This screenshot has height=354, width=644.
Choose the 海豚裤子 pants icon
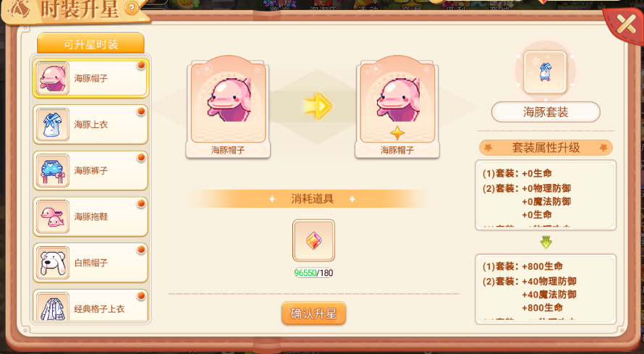point(53,170)
